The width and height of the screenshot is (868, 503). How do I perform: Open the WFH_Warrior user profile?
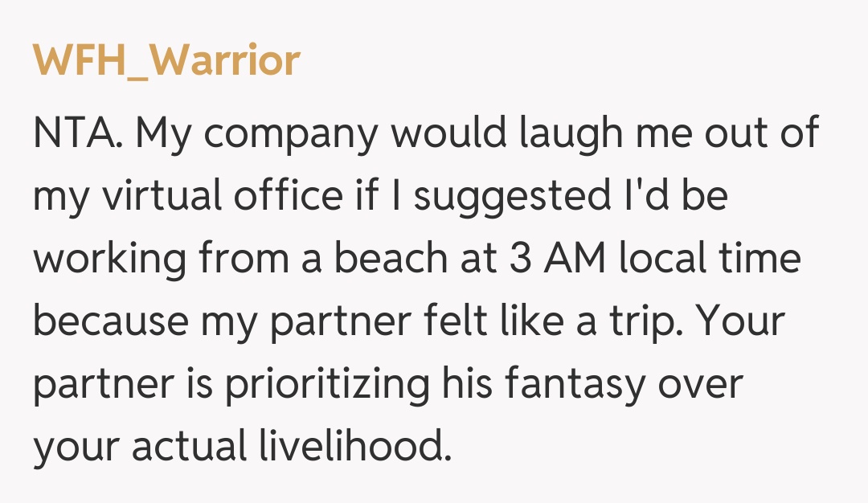coord(166,60)
